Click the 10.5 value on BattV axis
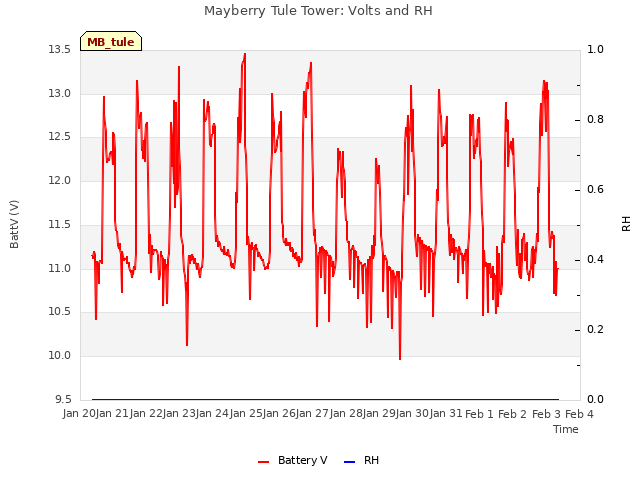Screen dimensions: 640x480 coord(60,312)
